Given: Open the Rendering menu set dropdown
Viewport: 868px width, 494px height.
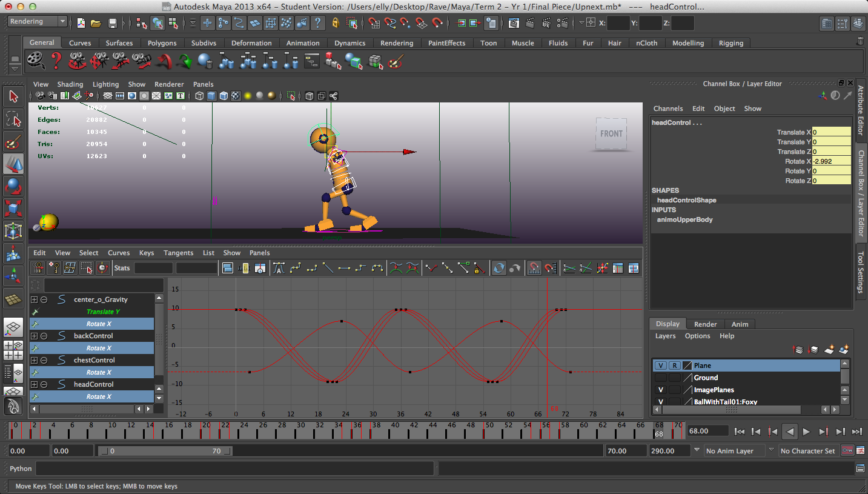Looking at the screenshot, I should pyautogui.click(x=36, y=21).
